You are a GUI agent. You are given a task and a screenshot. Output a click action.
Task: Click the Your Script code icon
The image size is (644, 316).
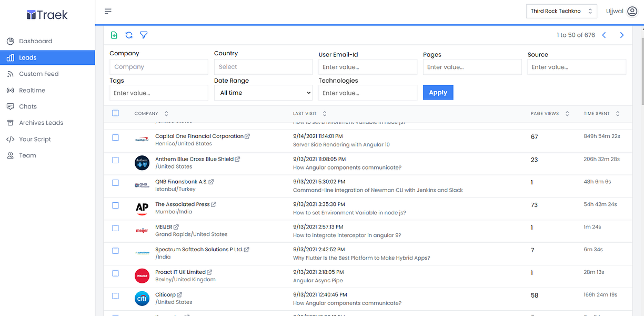[10, 139]
